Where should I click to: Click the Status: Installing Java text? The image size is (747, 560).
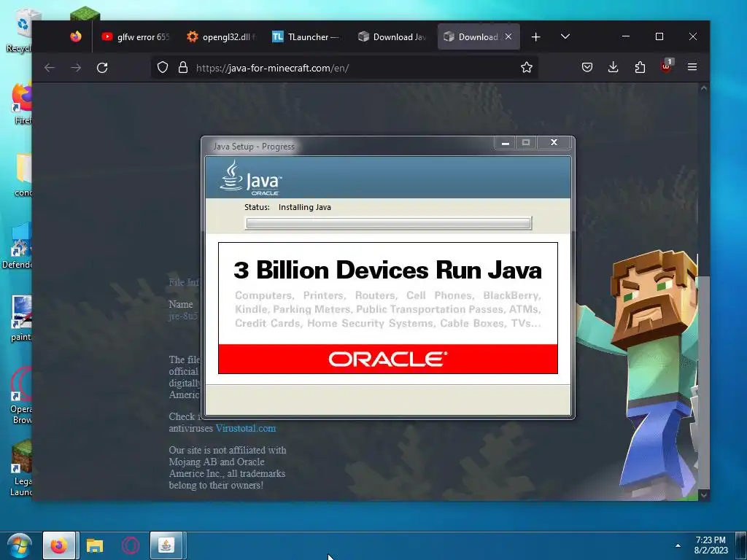pos(287,207)
